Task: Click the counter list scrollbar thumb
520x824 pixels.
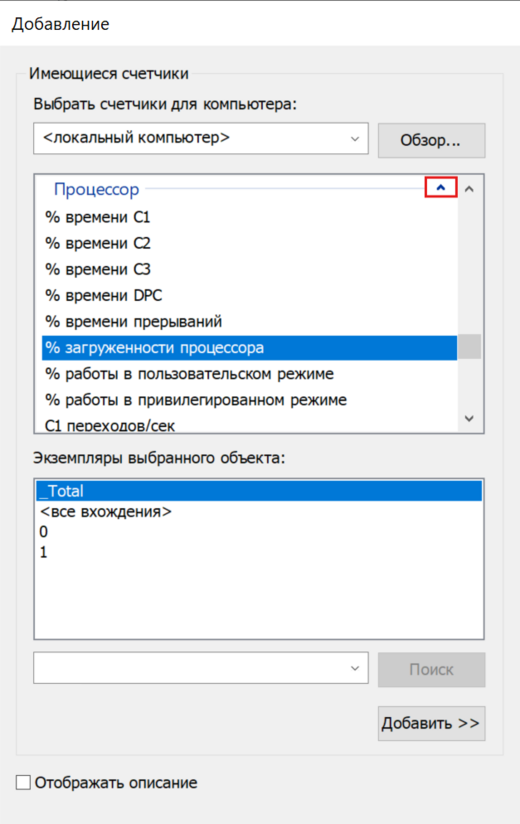Action: pos(470,347)
